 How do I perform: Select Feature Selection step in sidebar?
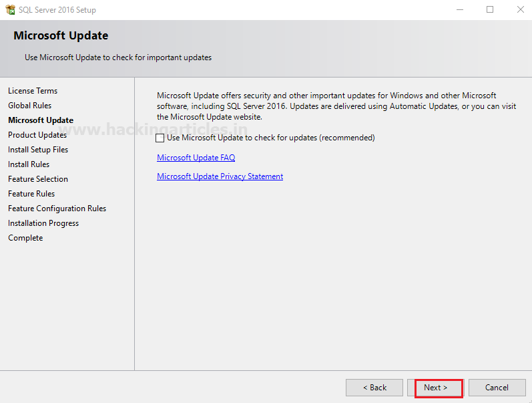tap(38, 179)
